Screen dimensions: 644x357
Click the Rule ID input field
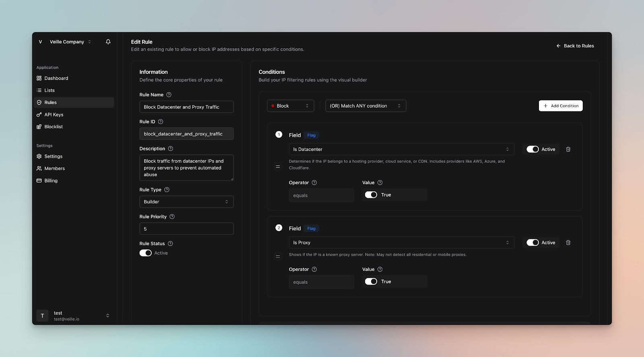coord(186,134)
